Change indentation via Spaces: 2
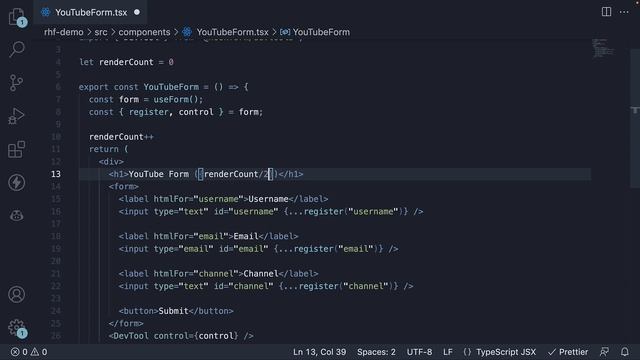 (x=376, y=352)
